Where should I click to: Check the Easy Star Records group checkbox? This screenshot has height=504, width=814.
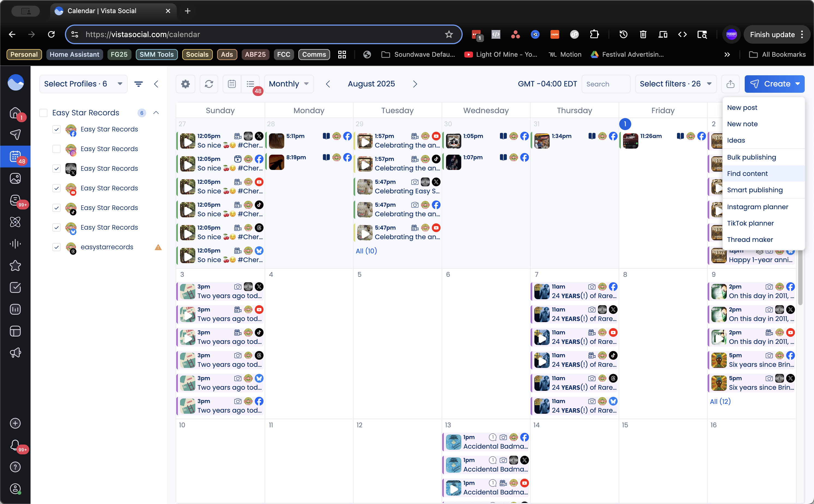pyautogui.click(x=43, y=113)
